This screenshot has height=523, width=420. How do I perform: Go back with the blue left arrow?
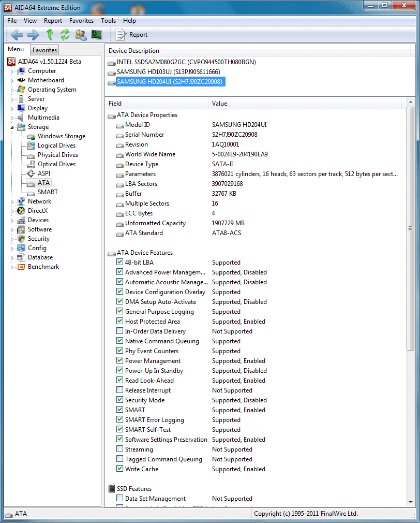pos(17,35)
